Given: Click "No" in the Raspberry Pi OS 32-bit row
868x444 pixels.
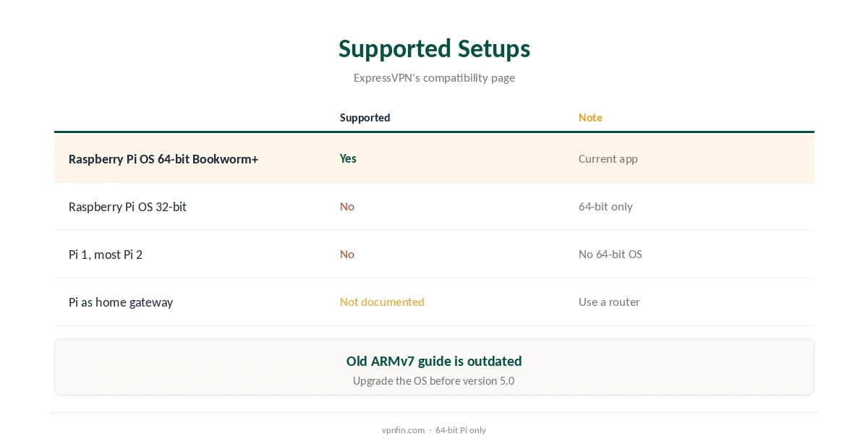Looking at the screenshot, I should coord(347,206).
